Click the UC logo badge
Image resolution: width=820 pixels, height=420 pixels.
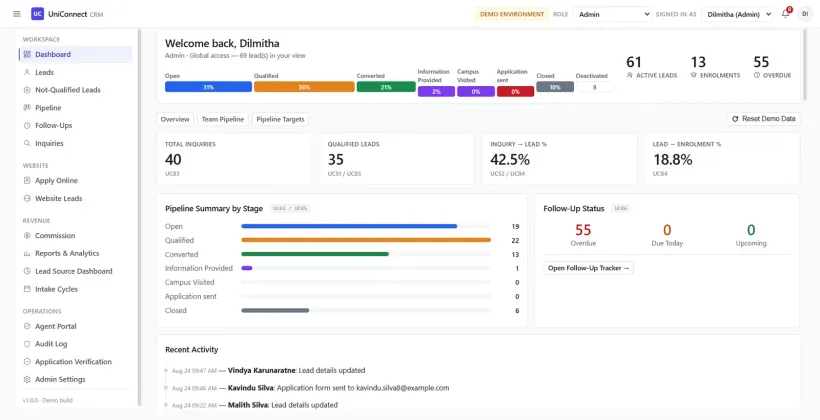click(37, 14)
